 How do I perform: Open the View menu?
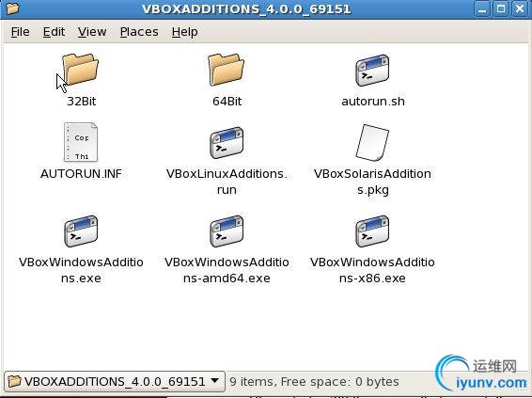[x=92, y=32]
